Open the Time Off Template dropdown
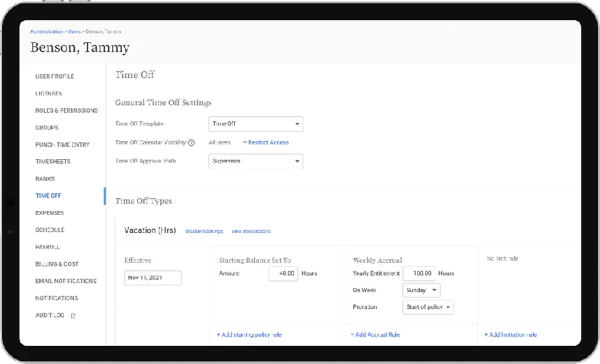This screenshot has height=364, width=600. 255,123
